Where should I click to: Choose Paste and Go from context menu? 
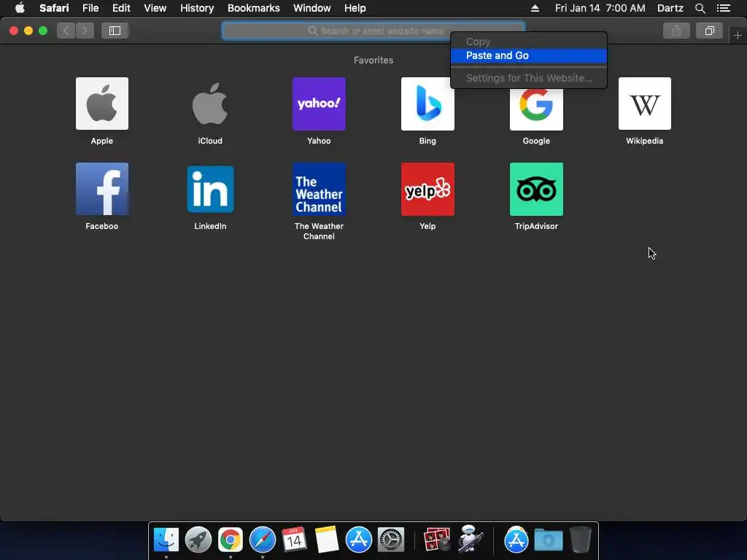(529, 55)
